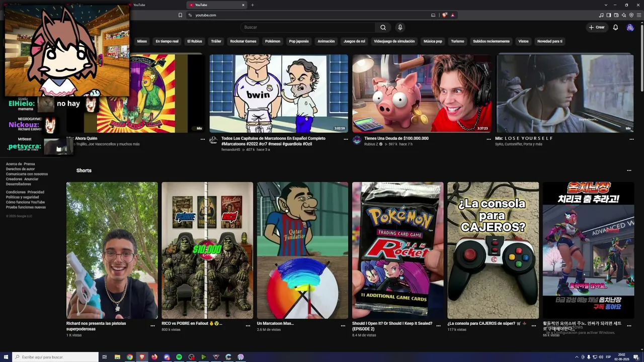The height and width of the screenshot is (362, 644).
Task: Open the Brave Leo AI icon
Action: (x=624, y=15)
